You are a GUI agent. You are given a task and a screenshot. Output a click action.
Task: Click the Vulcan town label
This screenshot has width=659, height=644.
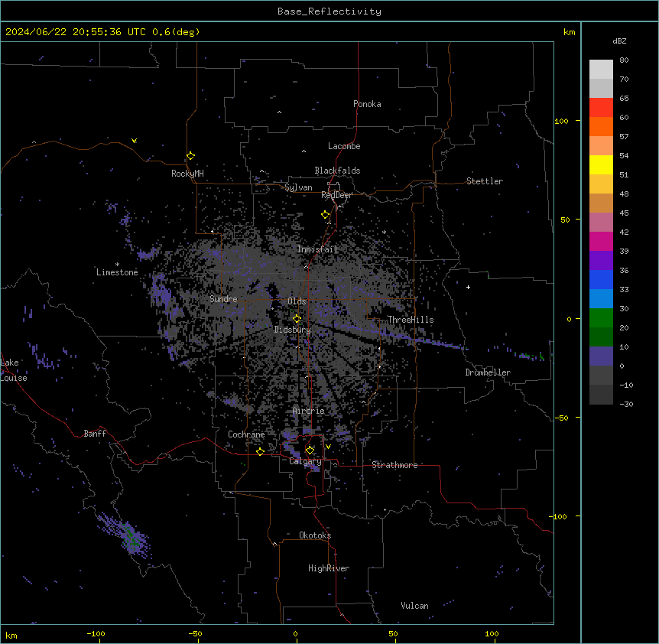pyautogui.click(x=415, y=606)
